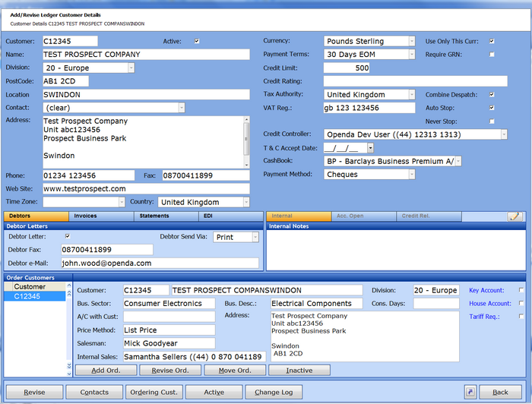
Task: Switch to the Debtors tab
Action: tap(36, 216)
